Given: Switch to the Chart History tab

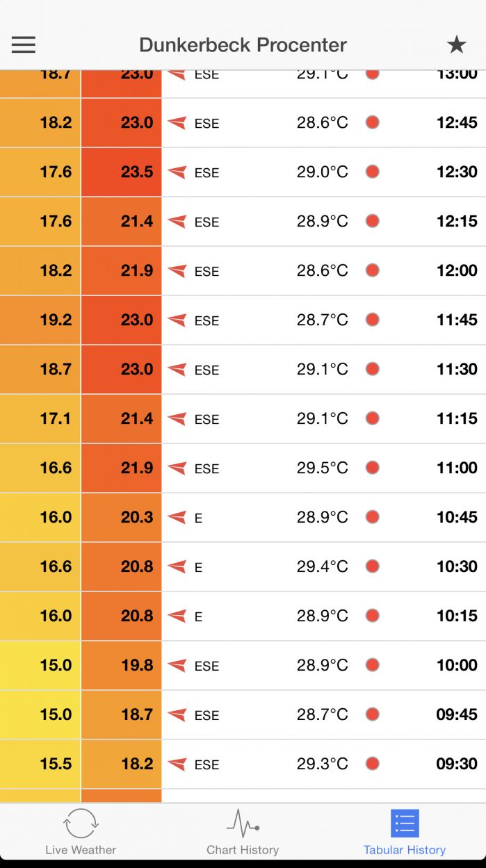Looking at the screenshot, I should 243,849.
